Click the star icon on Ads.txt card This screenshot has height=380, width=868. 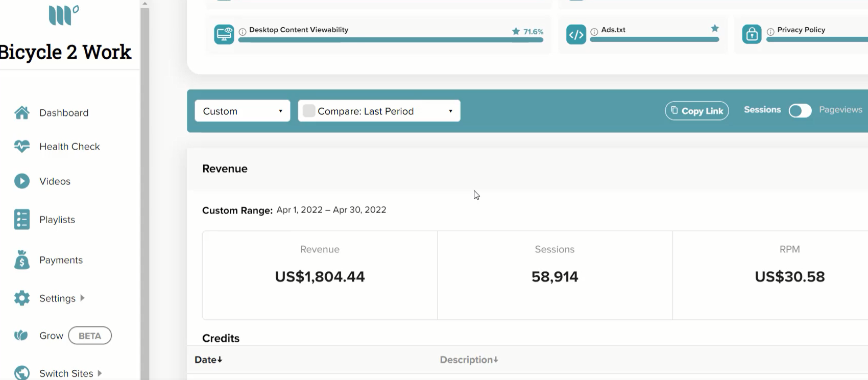(x=715, y=28)
